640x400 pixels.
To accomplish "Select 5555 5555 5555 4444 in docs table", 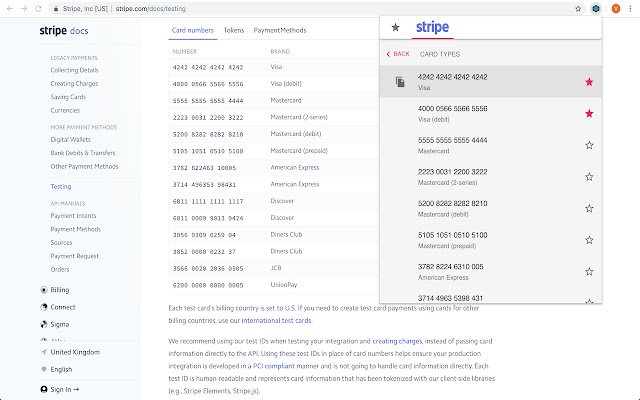I will [x=208, y=101].
